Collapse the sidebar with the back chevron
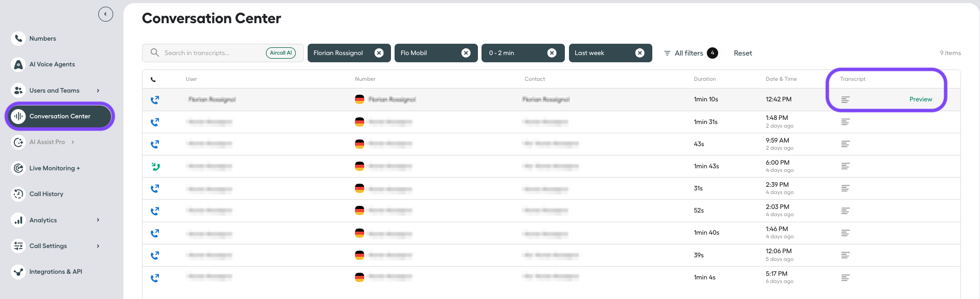The image size is (980, 299). point(105,14)
